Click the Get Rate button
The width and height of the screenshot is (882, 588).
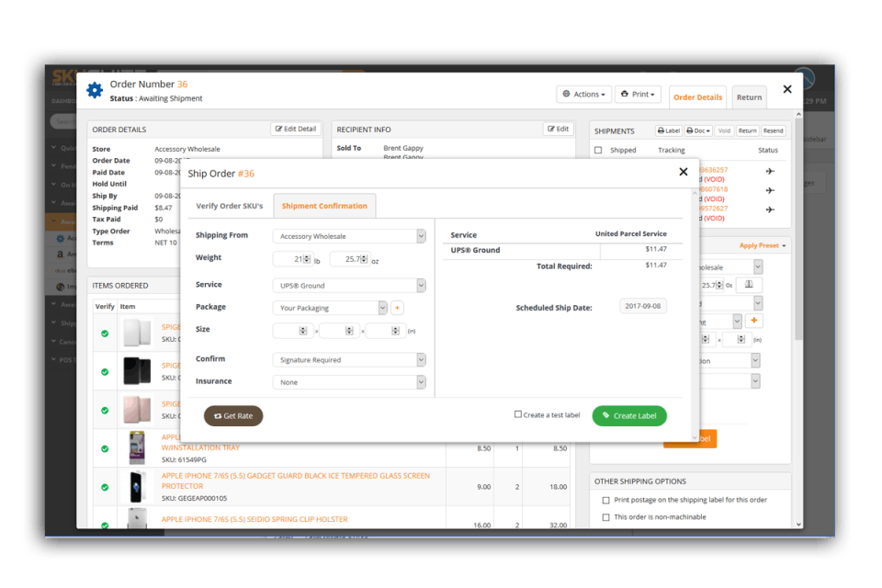[233, 416]
